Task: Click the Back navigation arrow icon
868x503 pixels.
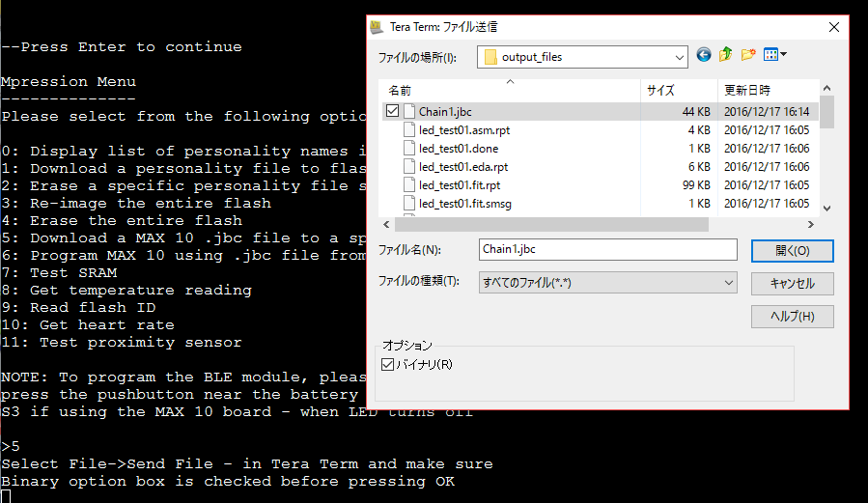Action: pos(703,55)
